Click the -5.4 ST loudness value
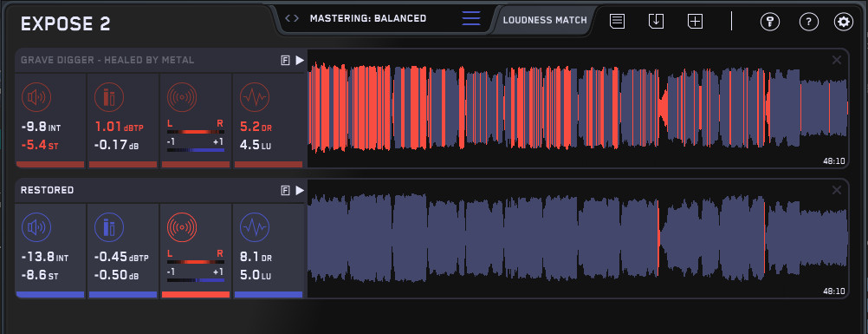 [39, 146]
